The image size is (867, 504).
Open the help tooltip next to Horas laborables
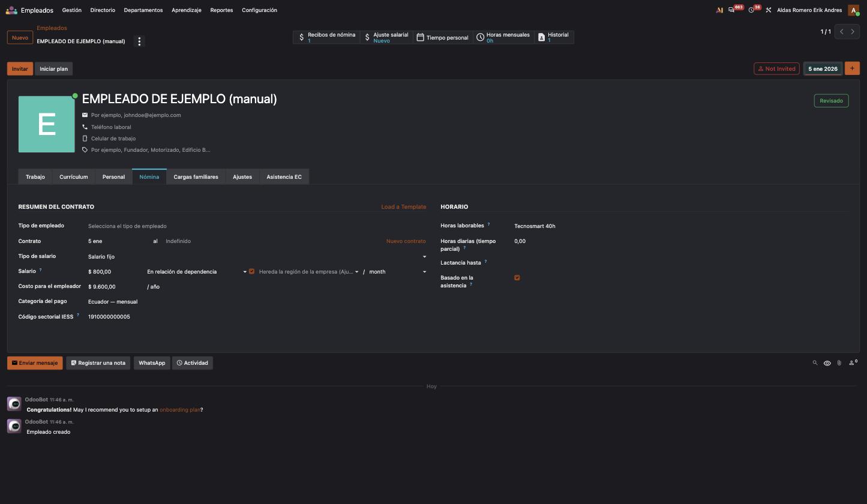[488, 224]
